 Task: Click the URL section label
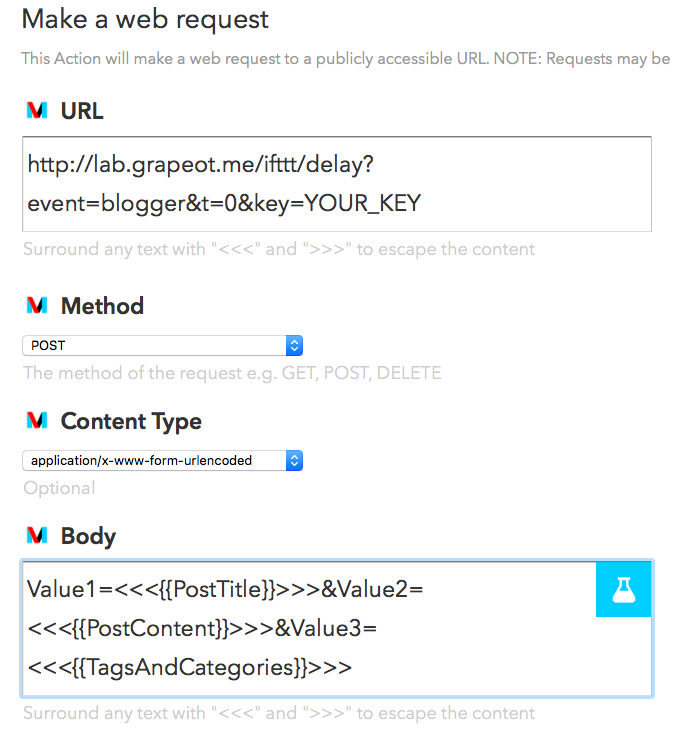[x=82, y=111]
